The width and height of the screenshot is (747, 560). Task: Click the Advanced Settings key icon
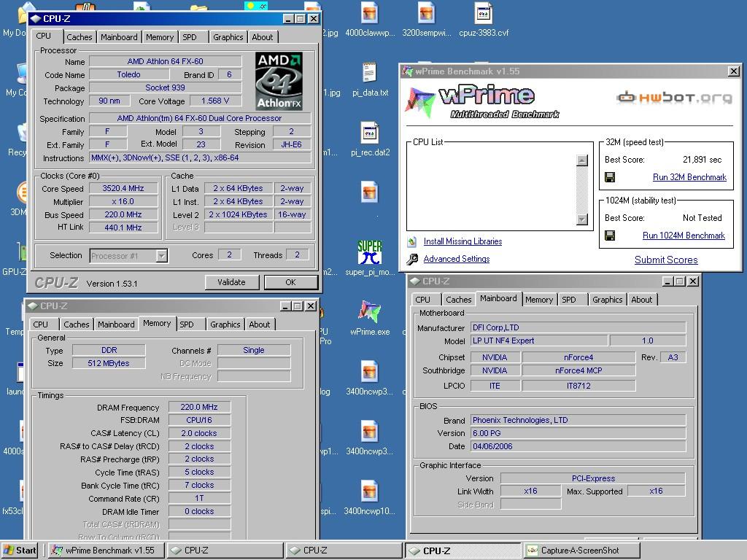(412, 259)
